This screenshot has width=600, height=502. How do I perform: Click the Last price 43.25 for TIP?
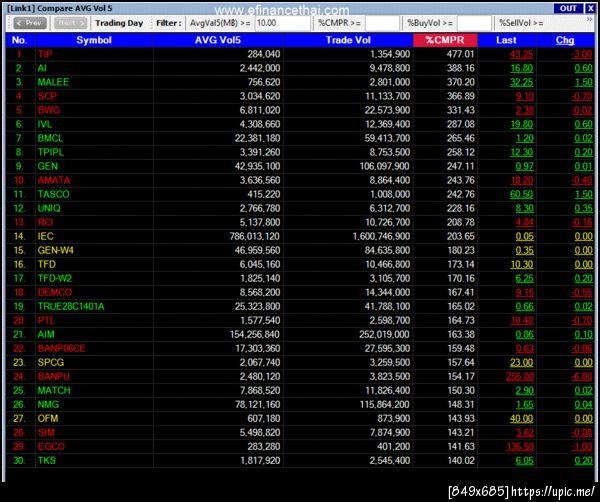(521, 54)
